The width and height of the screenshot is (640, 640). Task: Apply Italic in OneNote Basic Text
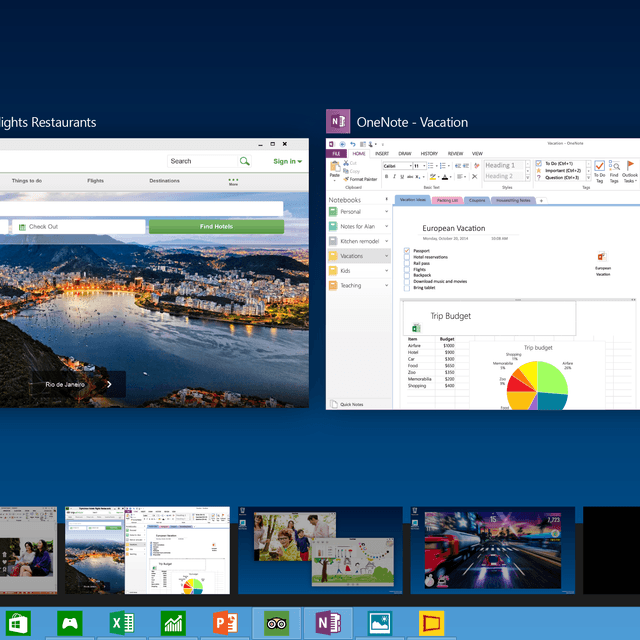pos(394,176)
